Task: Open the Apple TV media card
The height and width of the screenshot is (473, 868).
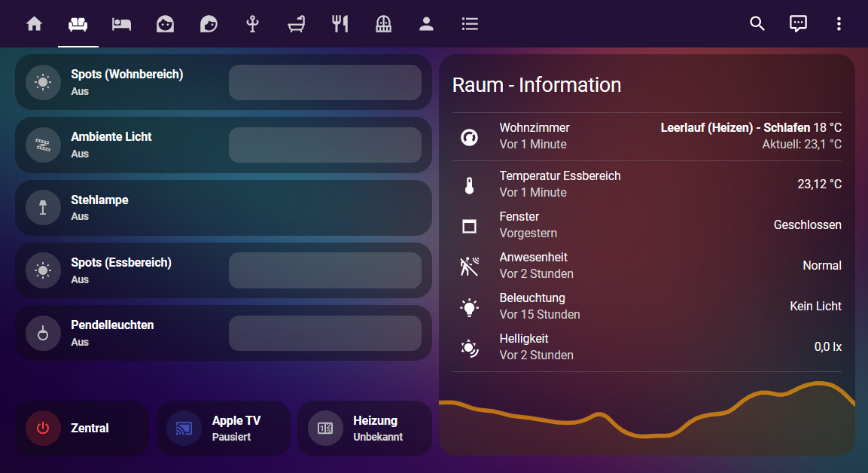Action: pos(223,429)
